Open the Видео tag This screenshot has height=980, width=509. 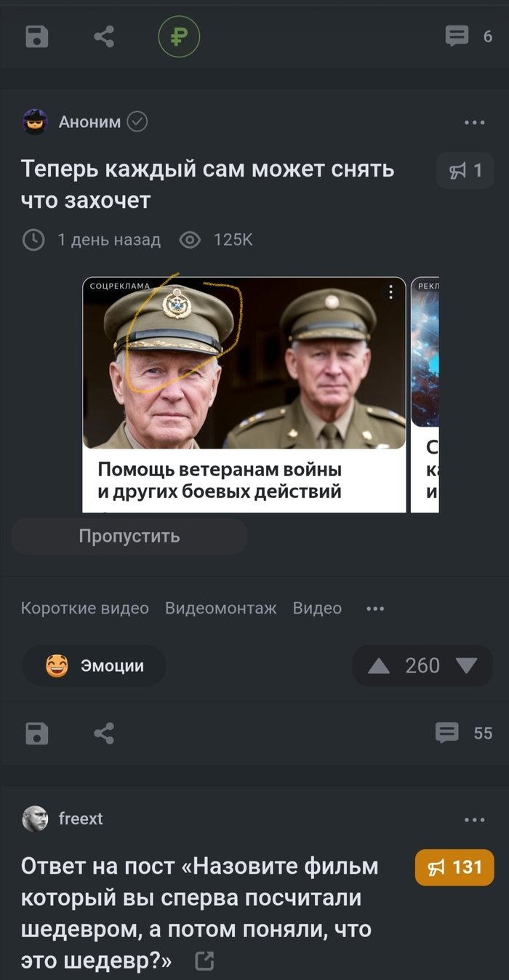coord(317,609)
